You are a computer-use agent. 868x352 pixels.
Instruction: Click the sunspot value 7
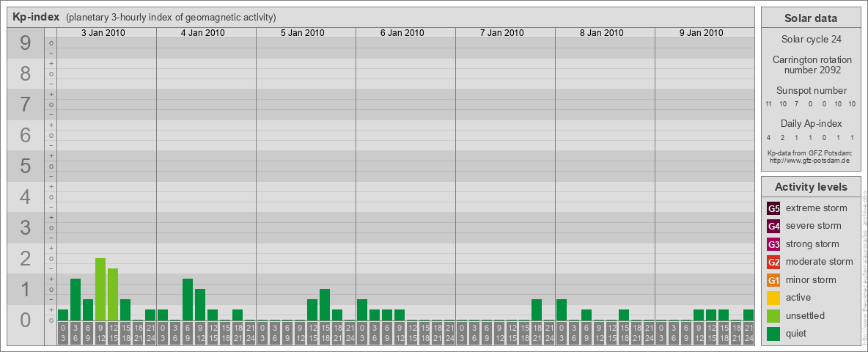click(797, 104)
